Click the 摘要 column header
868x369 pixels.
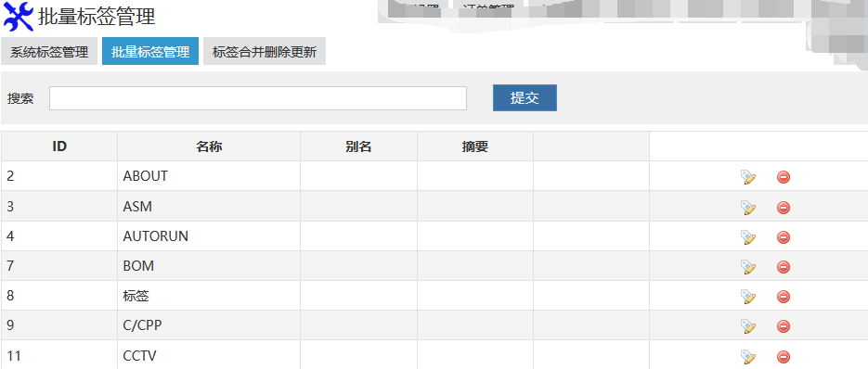[475, 146]
